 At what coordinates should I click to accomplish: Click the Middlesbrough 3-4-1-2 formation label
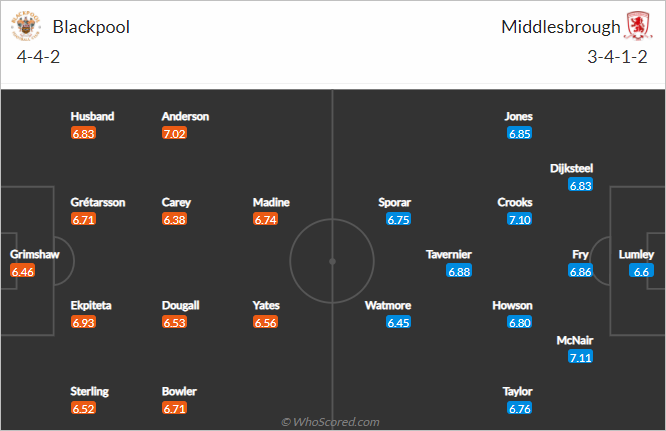tap(617, 57)
